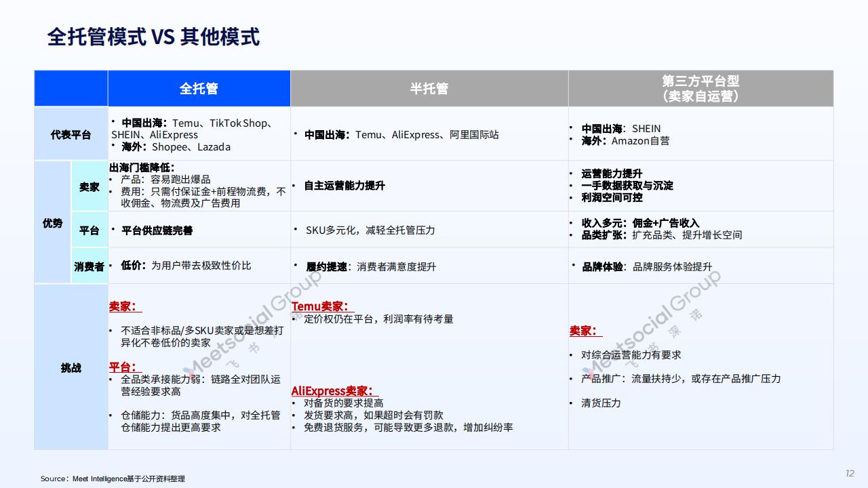
Task: Click the line 海外：Amazon自营
Action: 625,141
